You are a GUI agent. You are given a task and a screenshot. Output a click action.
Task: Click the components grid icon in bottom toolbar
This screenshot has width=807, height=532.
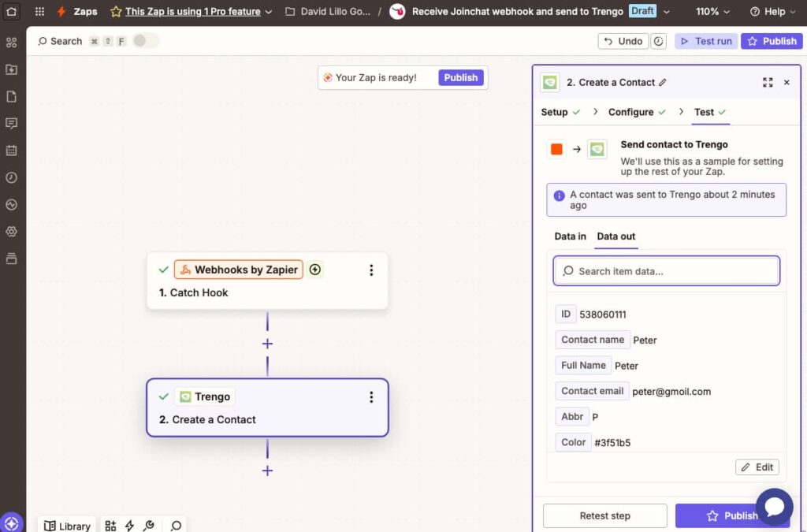click(x=110, y=526)
